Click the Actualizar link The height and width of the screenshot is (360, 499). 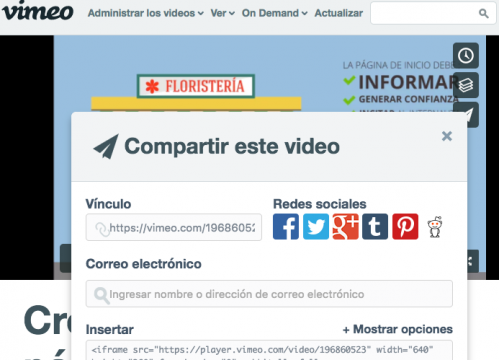pyautogui.click(x=338, y=13)
